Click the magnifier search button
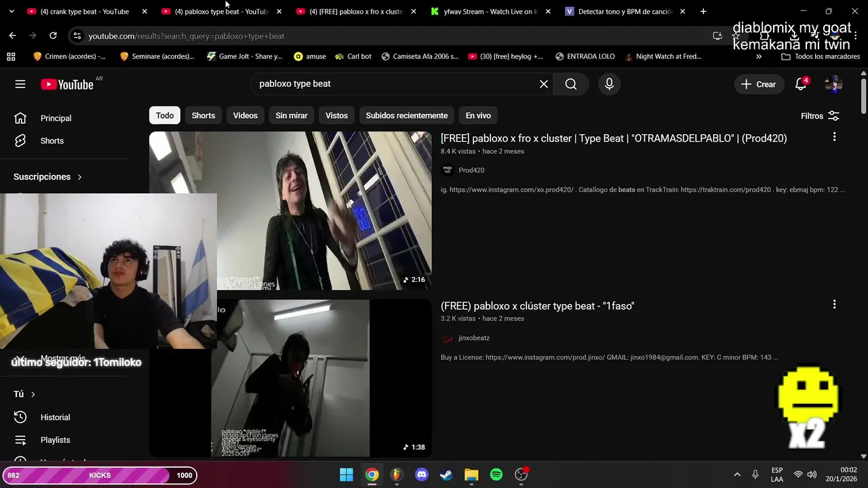 [571, 84]
